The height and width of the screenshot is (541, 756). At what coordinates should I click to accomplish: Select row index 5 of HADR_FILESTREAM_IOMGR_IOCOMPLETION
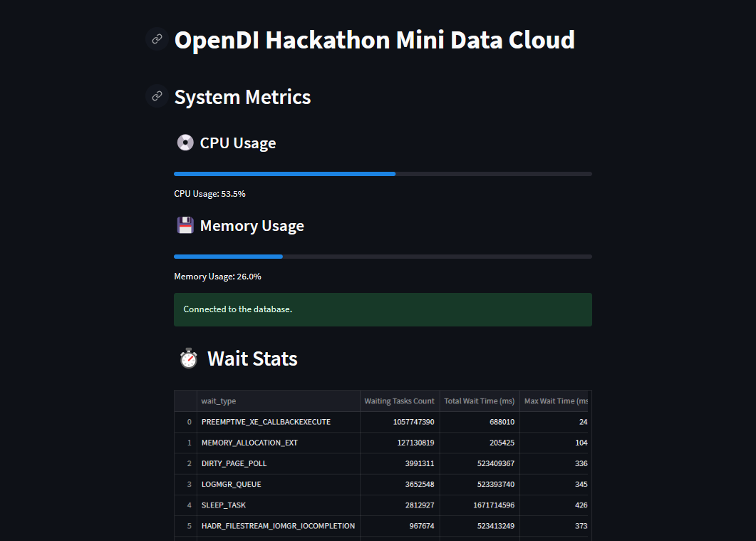point(186,525)
